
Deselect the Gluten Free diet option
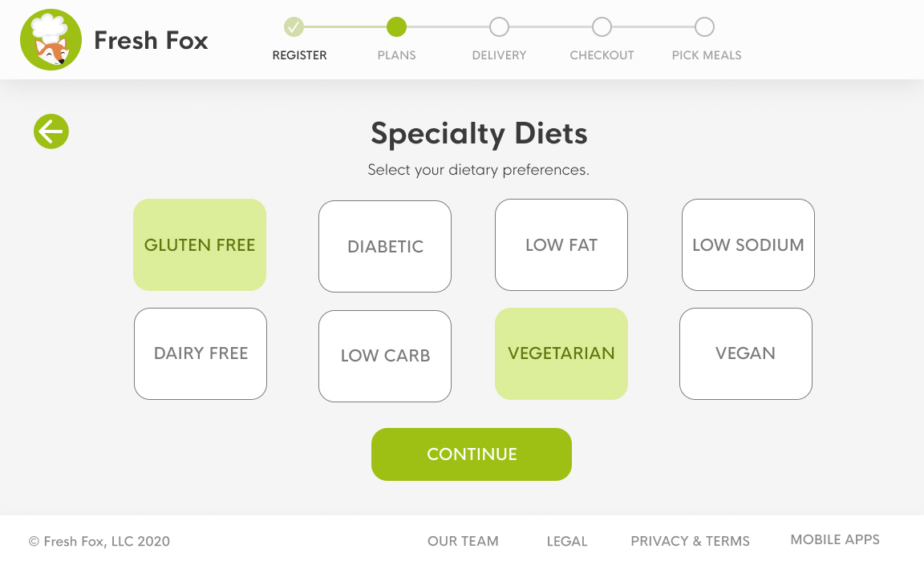click(x=200, y=244)
